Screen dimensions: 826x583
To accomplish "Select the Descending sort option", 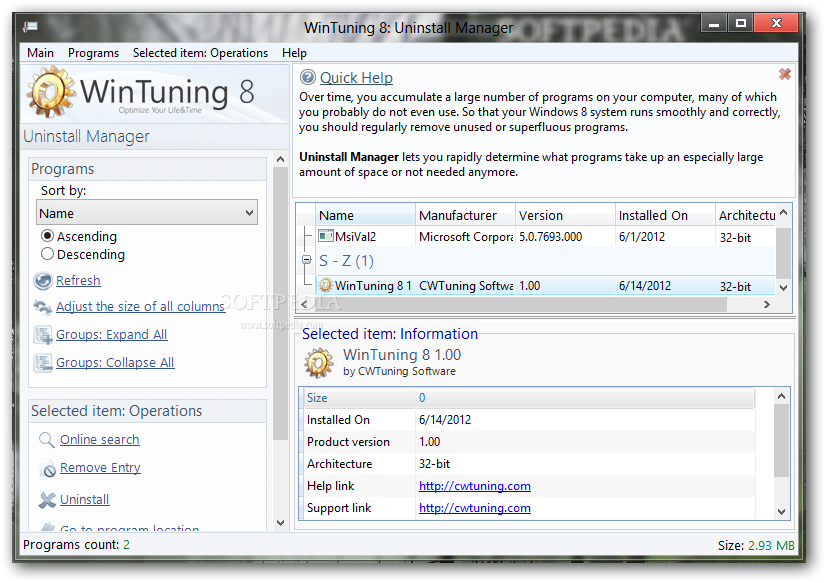I will (47, 254).
